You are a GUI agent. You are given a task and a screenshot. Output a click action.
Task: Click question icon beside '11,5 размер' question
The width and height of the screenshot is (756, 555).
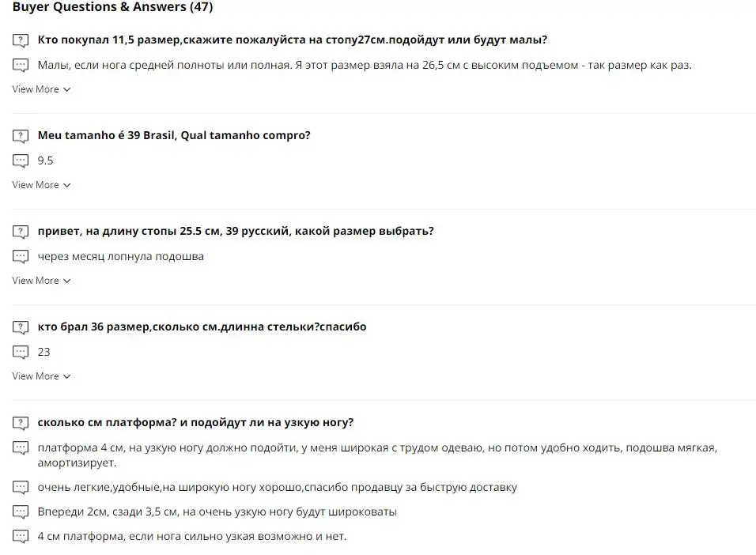coord(21,40)
